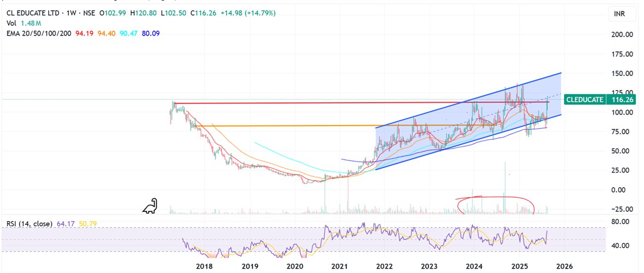
Task: Click the EMA 200 value 80.09
Action: point(150,33)
